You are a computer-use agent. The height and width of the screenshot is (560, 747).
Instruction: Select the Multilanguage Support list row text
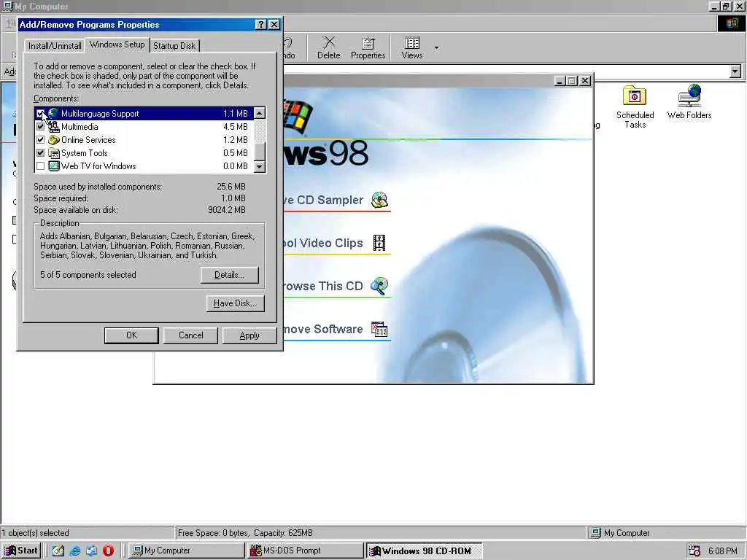(100, 113)
